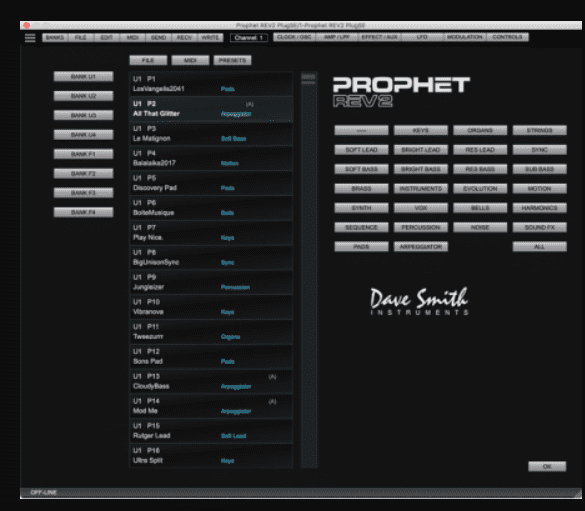Open the Channel 1 selector

249,38
